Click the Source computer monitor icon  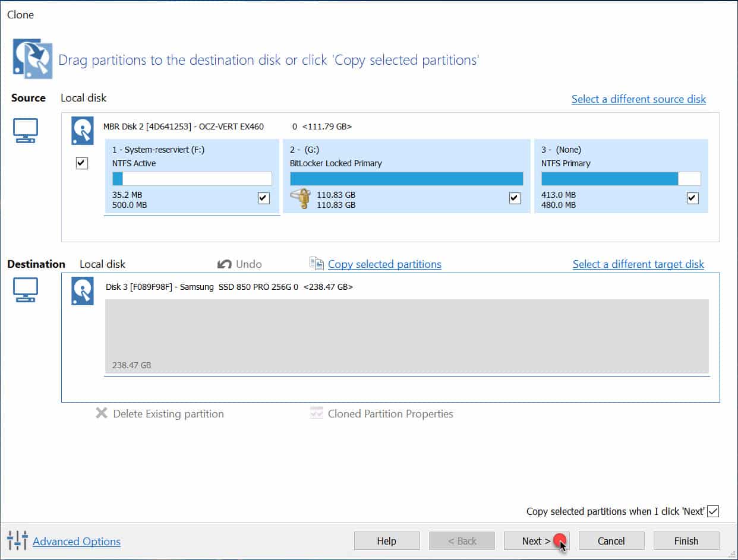(x=26, y=130)
